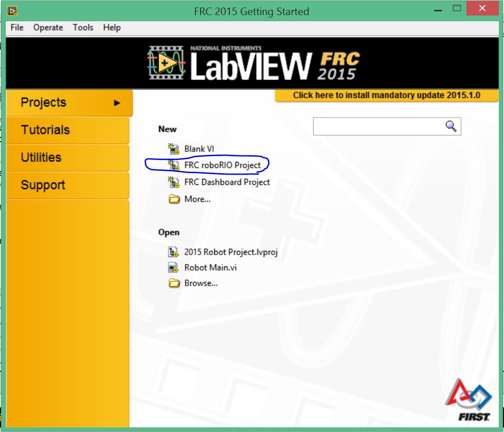Create a new FRC roboRIO Project
Viewport: 504px width, 432px height.
point(222,165)
